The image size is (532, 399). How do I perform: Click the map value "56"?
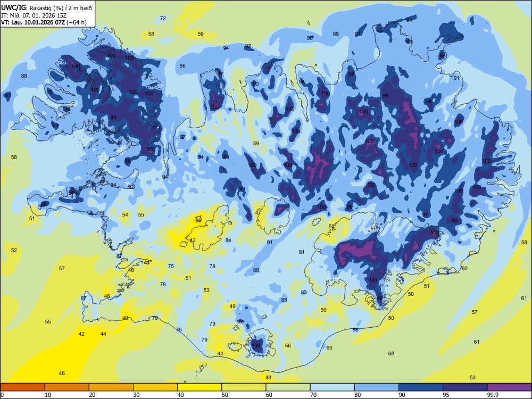[288, 346]
